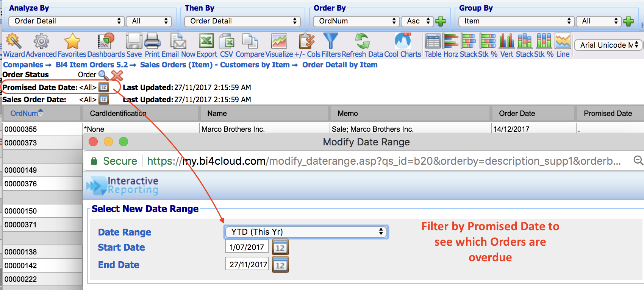This screenshot has height=290, width=644.
Task: Select Horz Stack chart
Action: click(468, 41)
